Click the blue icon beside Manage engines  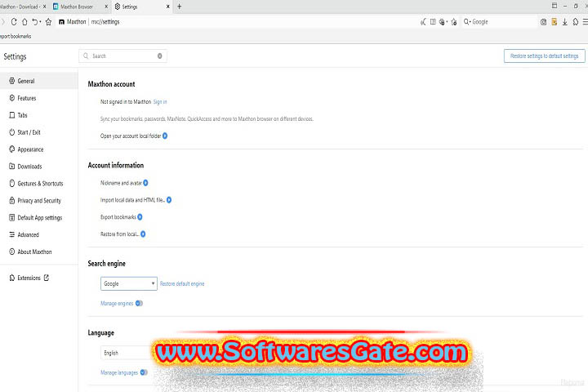tap(139, 303)
